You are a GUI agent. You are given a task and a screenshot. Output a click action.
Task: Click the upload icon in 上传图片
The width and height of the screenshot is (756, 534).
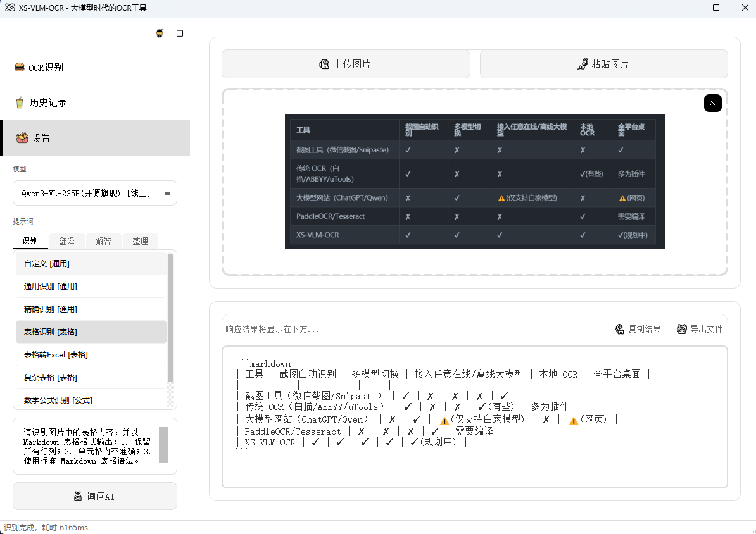324,64
